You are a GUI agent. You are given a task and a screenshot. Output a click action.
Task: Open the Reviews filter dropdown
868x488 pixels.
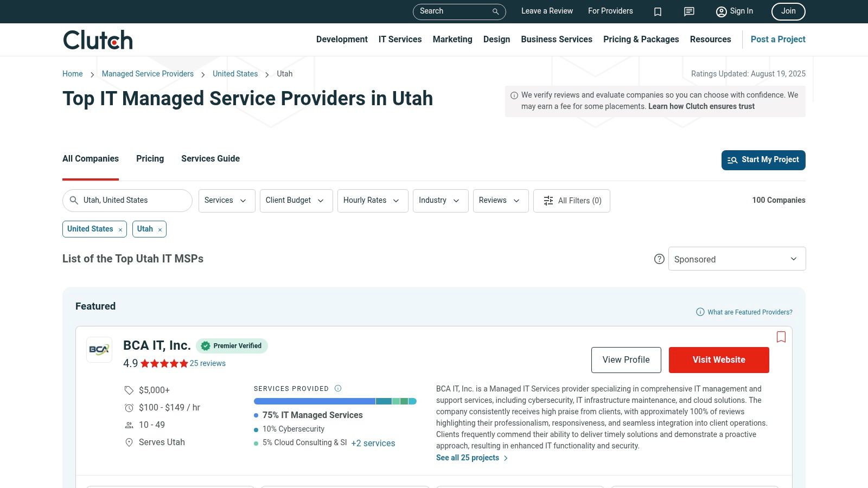tap(501, 201)
